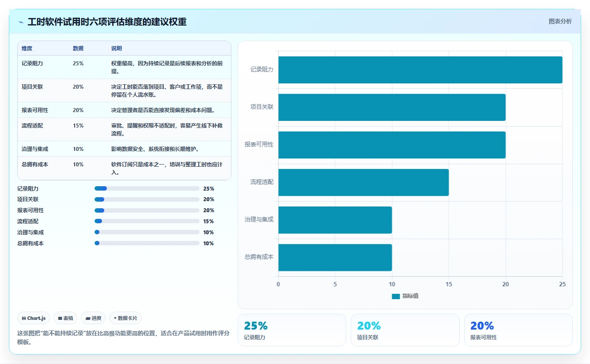This screenshot has height=364, width=590.
Task: Click the 数据 column header
Action: pos(78,49)
